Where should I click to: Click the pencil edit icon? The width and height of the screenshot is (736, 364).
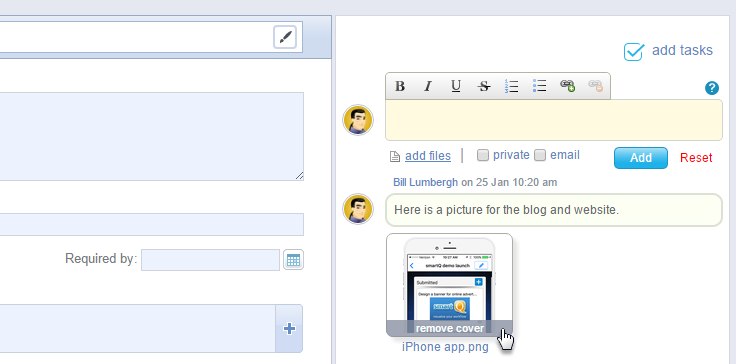(x=285, y=37)
